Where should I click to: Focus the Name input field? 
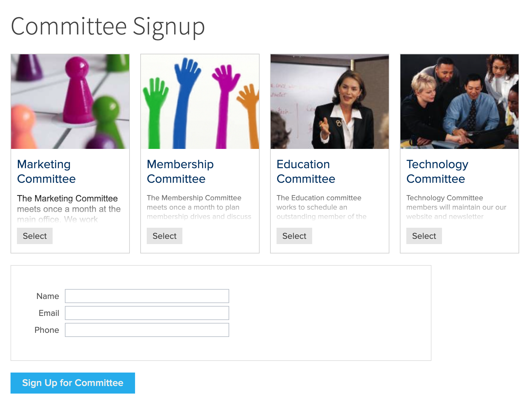[x=147, y=296]
